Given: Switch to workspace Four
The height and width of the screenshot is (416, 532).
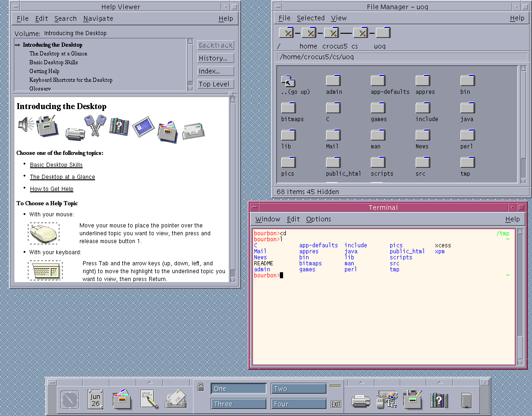Looking at the screenshot, I should point(298,404).
